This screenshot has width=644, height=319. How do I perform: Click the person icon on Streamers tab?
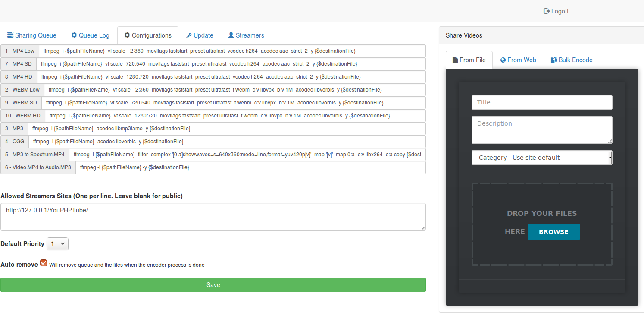pyautogui.click(x=230, y=35)
